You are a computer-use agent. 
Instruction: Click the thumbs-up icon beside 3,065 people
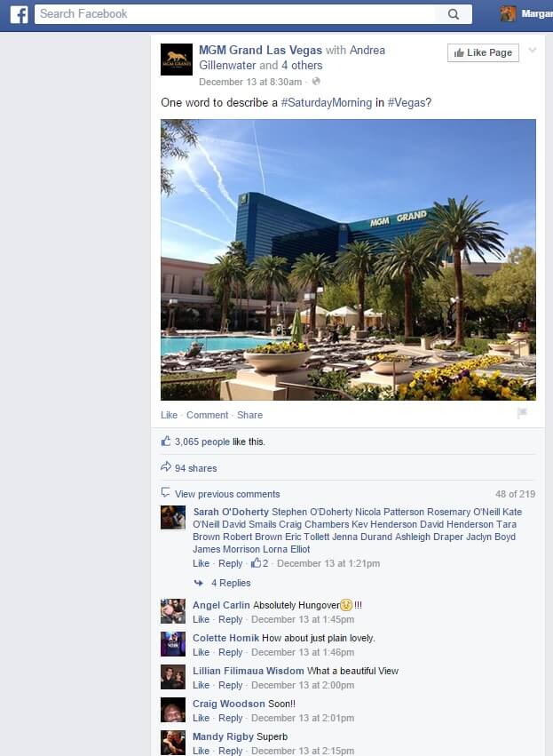166,441
